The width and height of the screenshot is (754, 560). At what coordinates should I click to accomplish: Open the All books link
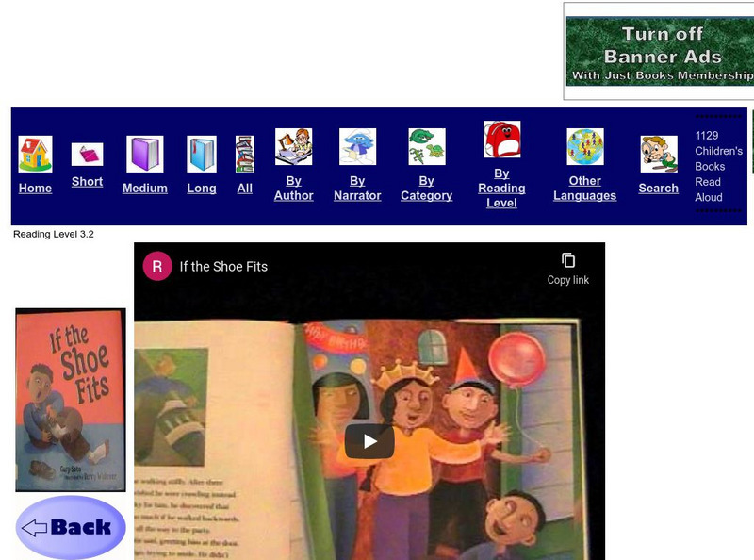pyautogui.click(x=245, y=189)
